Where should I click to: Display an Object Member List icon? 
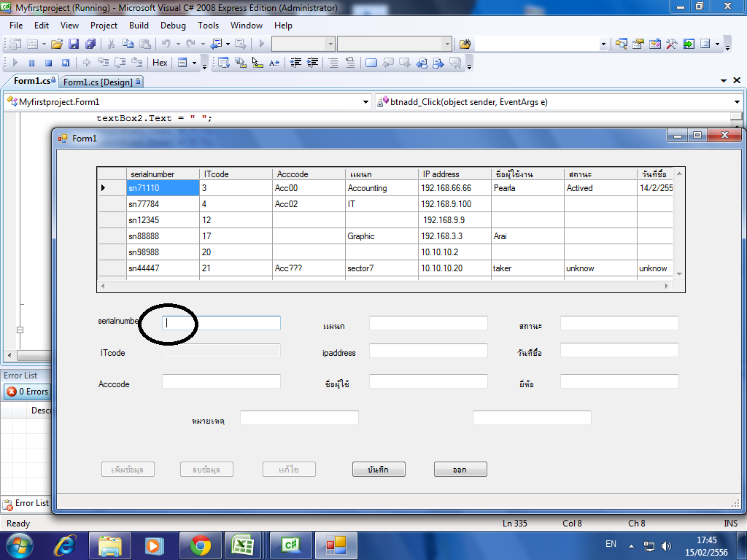coord(223,63)
